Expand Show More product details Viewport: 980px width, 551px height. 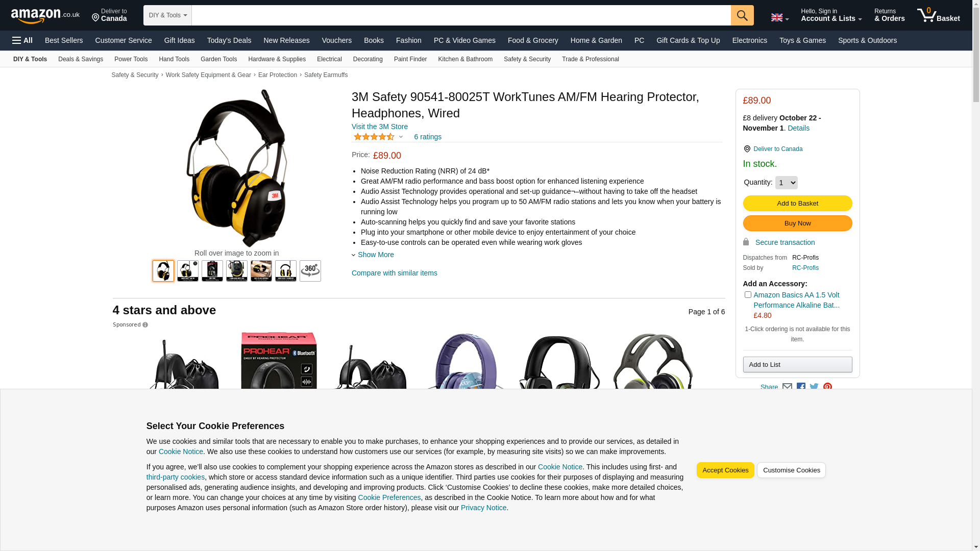point(376,255)
